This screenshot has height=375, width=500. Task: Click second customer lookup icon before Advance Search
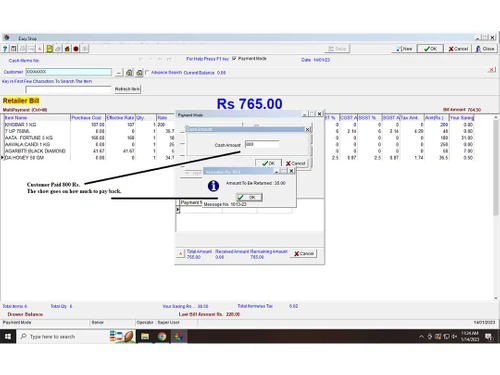coord(139,72)
